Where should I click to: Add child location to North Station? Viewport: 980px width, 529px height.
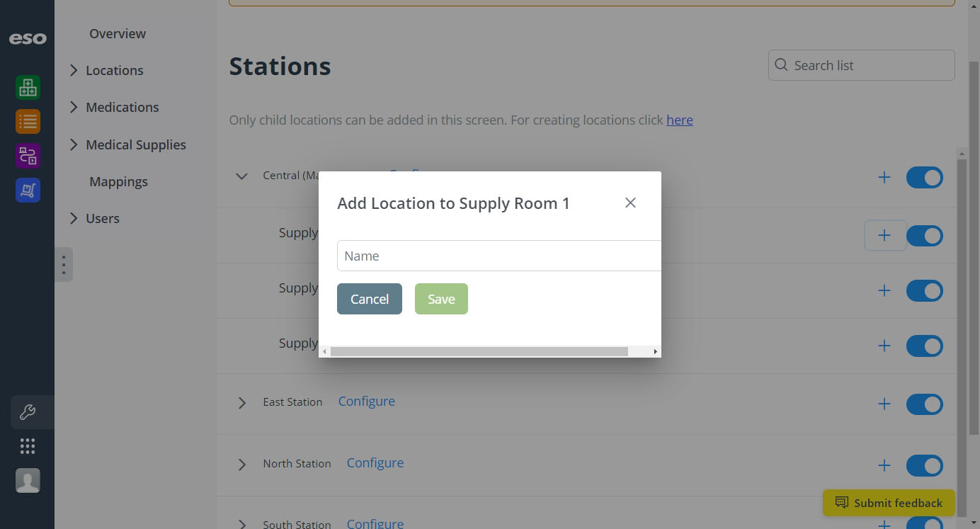pyautogui.click(x=884, y=465)
